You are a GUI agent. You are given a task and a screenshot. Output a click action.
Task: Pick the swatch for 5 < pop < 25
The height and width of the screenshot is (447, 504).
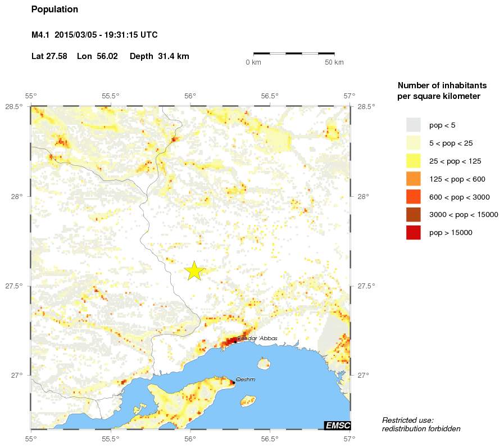(414, 143)
